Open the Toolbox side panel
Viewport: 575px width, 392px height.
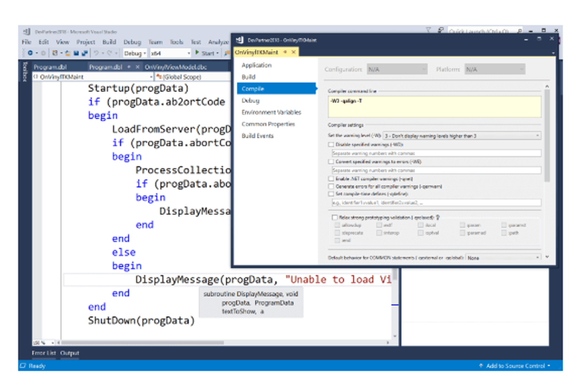[x=25, y=71]
